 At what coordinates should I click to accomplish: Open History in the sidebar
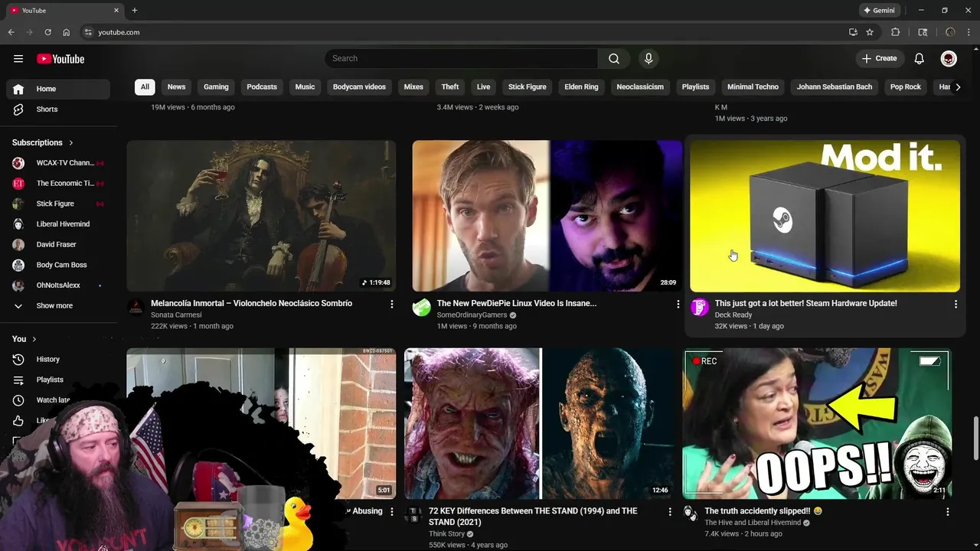coord(58,360)
